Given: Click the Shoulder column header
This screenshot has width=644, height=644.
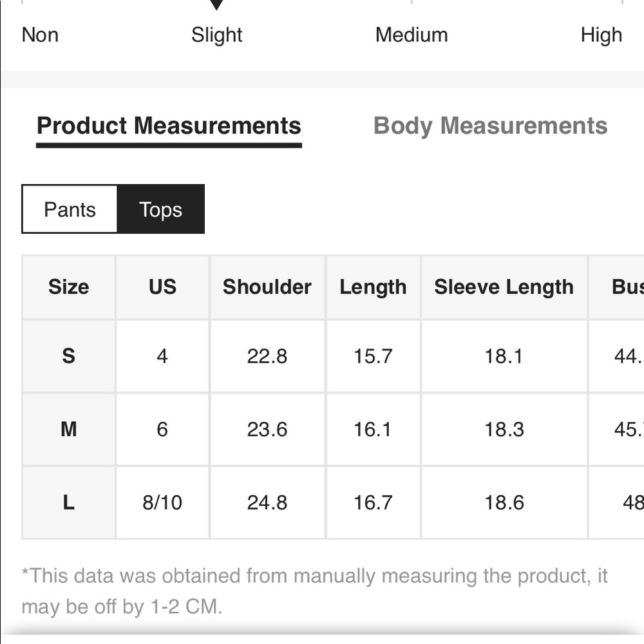Looking at the screenshot, I should click(x=267, y=287).
